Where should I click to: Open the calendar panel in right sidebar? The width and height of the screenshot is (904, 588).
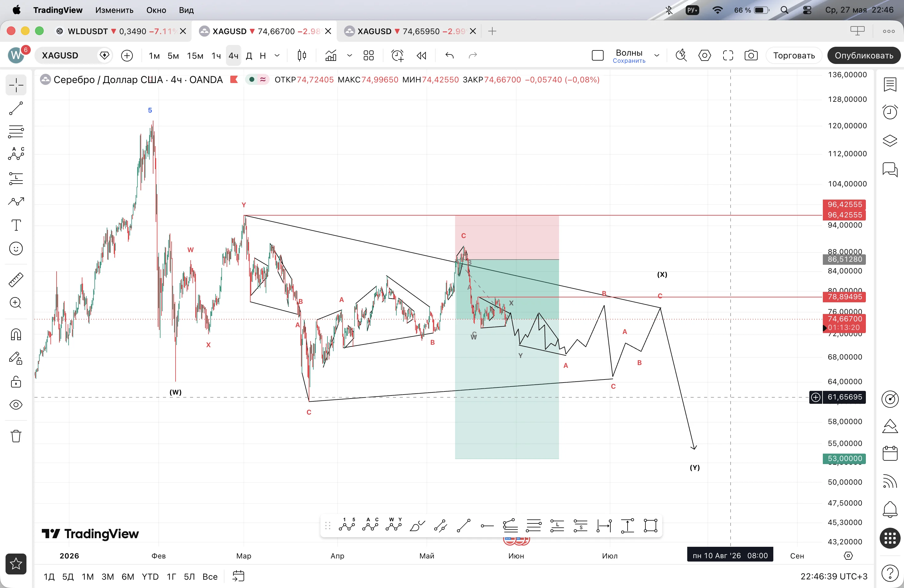tap(890, 454)
